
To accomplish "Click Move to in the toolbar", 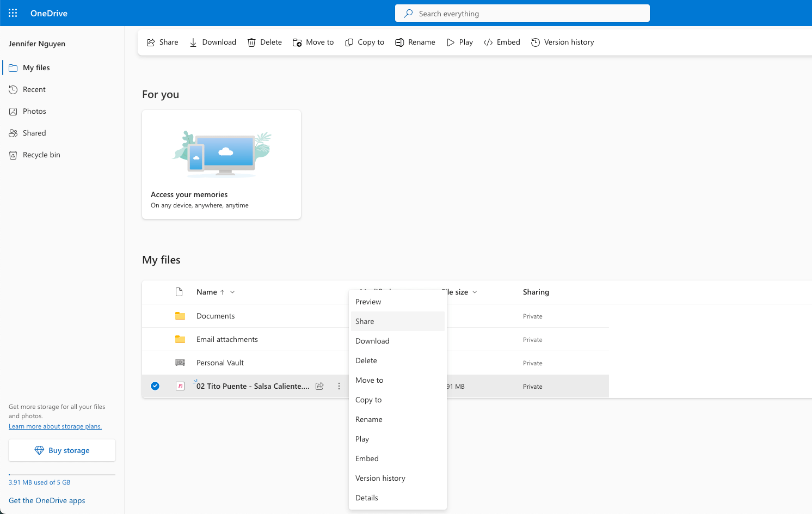I will [313, 42].
